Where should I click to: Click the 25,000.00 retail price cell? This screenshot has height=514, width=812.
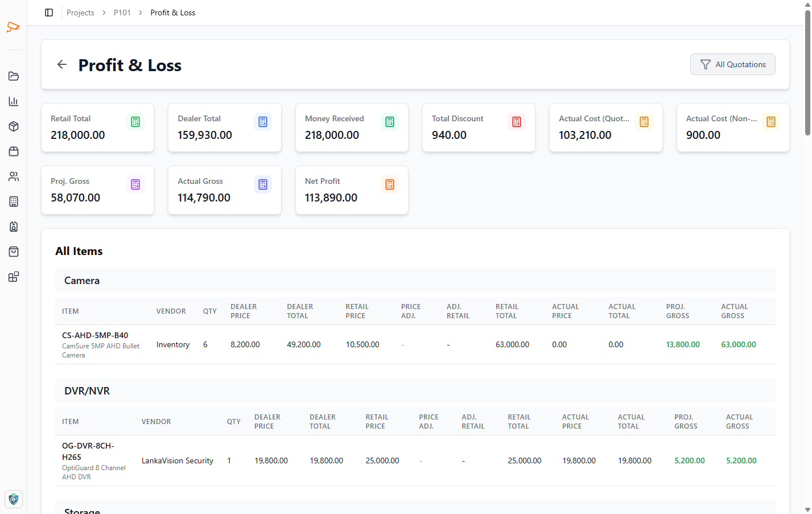(382, 460)
